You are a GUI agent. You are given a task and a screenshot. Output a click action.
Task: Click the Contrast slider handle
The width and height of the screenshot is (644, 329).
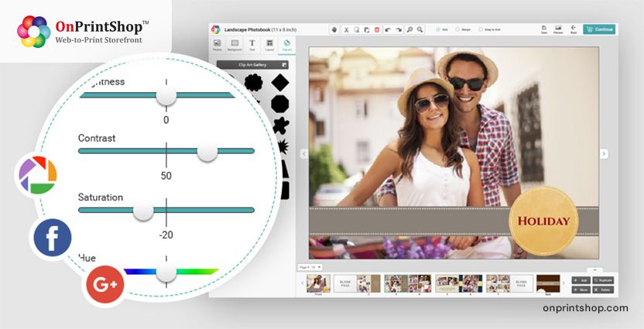207,152
